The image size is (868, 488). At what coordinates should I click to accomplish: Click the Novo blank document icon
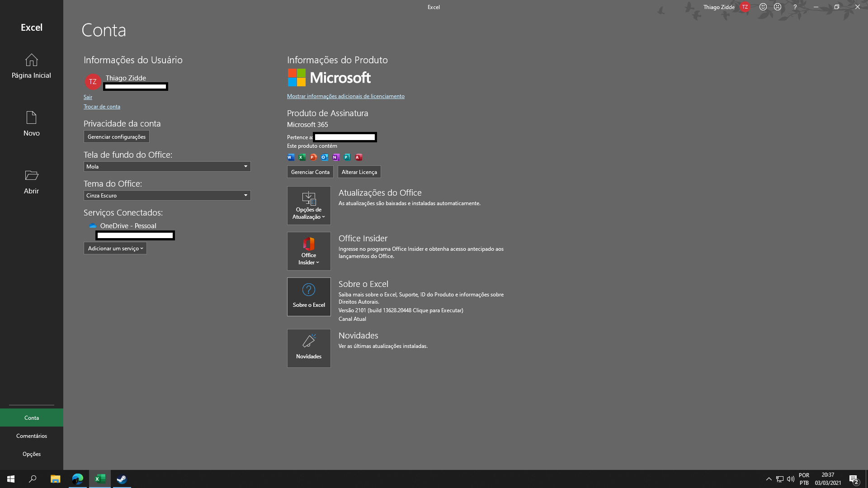31,117
